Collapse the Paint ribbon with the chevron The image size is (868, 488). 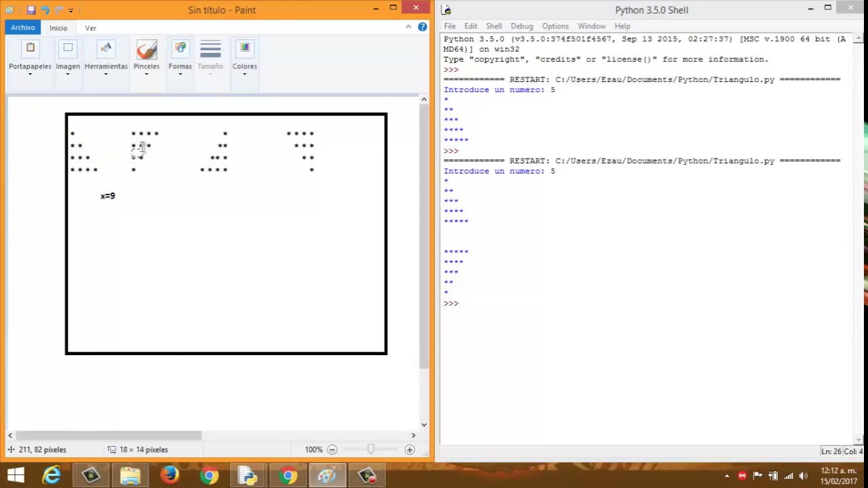[408, 27]
